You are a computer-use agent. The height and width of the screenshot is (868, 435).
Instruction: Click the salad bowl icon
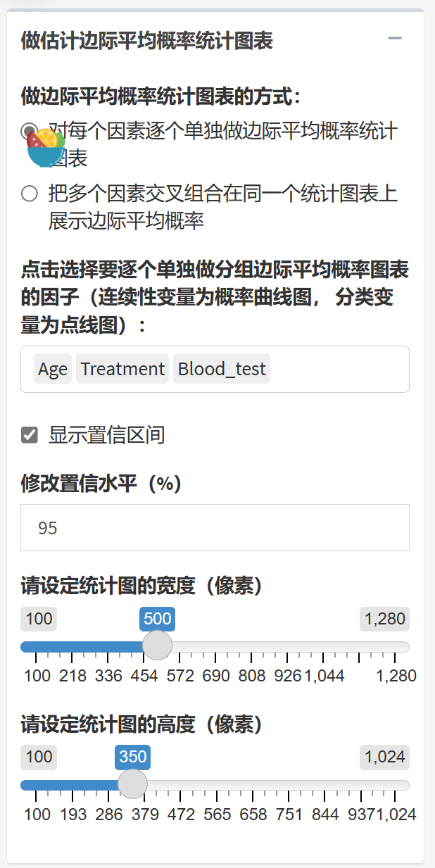pyautogui.click(x=44, y=146)
